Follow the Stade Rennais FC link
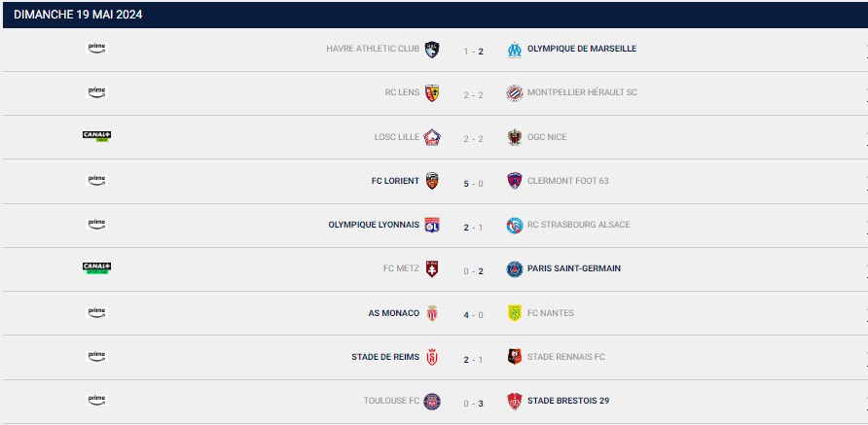This screenshot has height=425, width=868. tap(565, 357)
